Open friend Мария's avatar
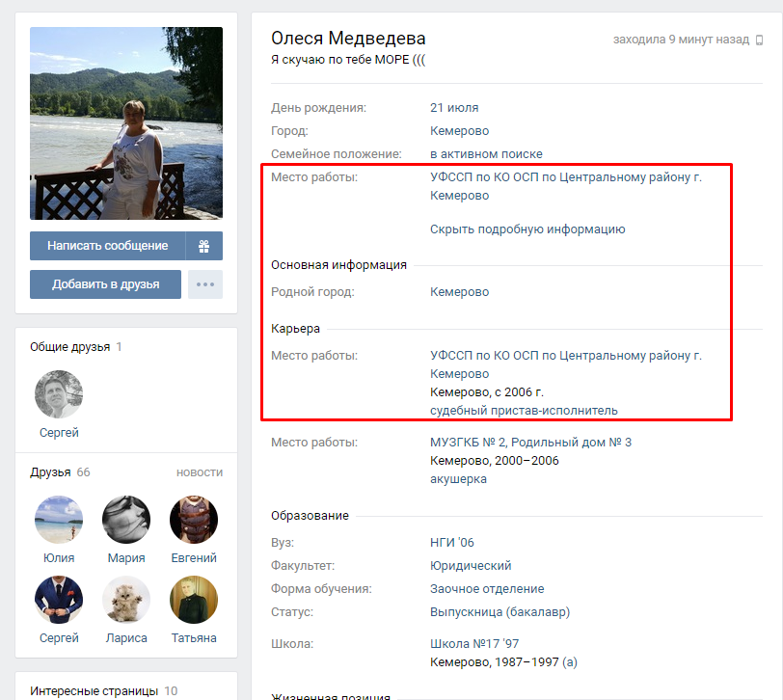 (126, 520)
